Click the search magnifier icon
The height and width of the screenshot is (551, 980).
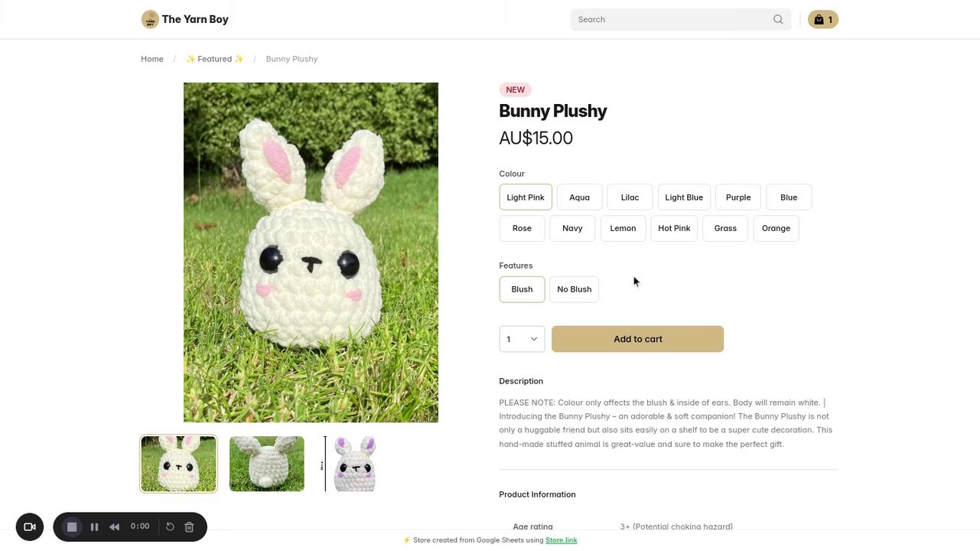(778, 19)
